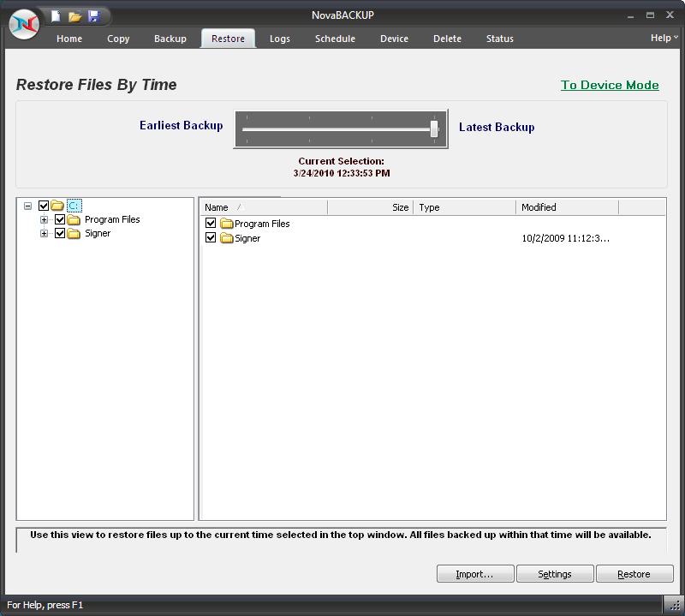Open the Settings button
Image resolution: width=685 pixels, height=616 pixels.
click(555, 574)
